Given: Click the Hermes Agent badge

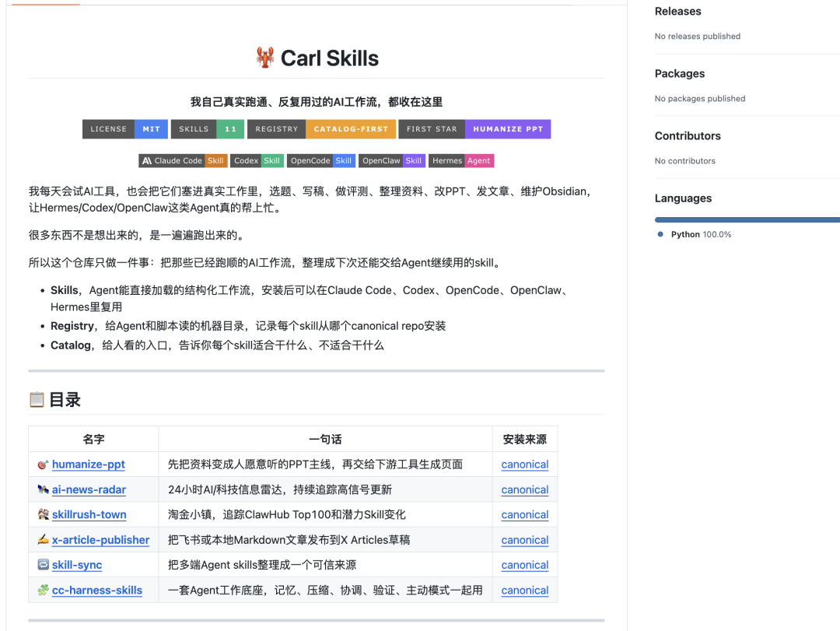Looking at the screenshot, I should coord(461,161).
